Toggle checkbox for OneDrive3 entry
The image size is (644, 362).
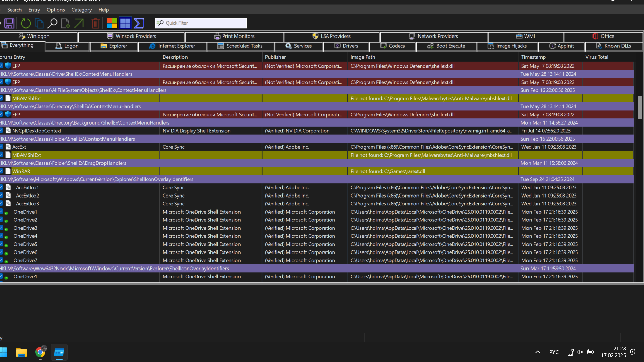click(x=2, y=228)
